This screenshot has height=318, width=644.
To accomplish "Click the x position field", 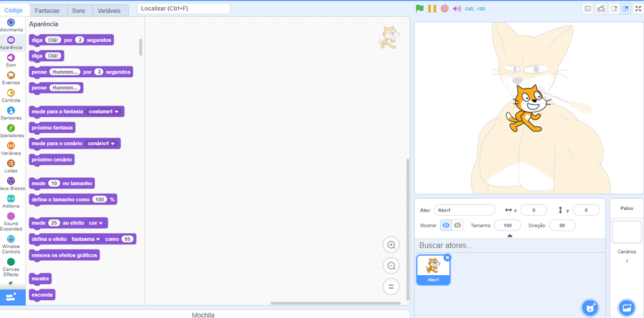I will coord(534,210).
